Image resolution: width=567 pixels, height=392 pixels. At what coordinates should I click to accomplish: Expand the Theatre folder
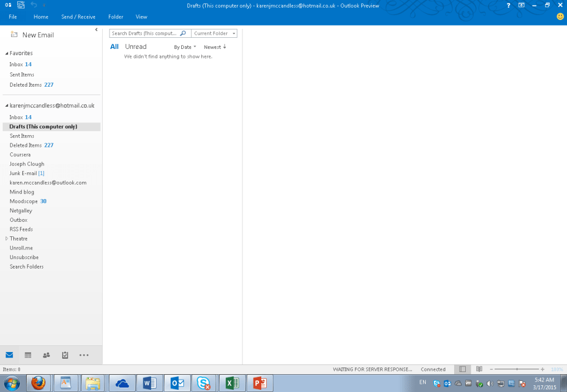7,239
